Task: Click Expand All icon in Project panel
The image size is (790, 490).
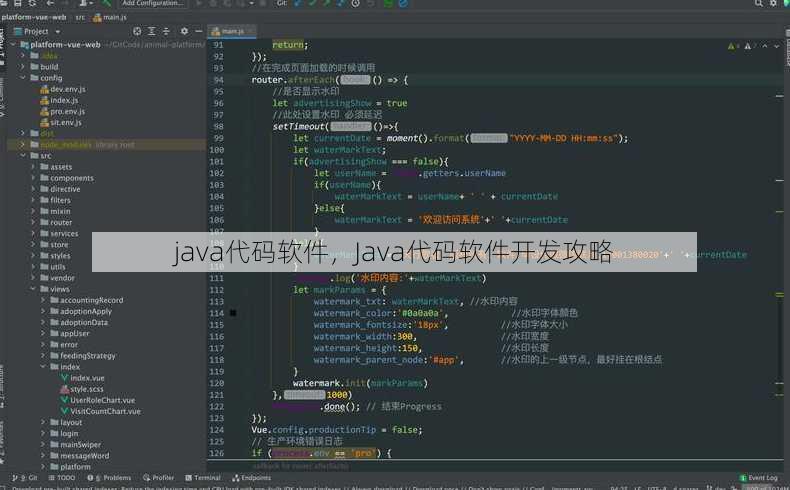Action: pos(152,31)
